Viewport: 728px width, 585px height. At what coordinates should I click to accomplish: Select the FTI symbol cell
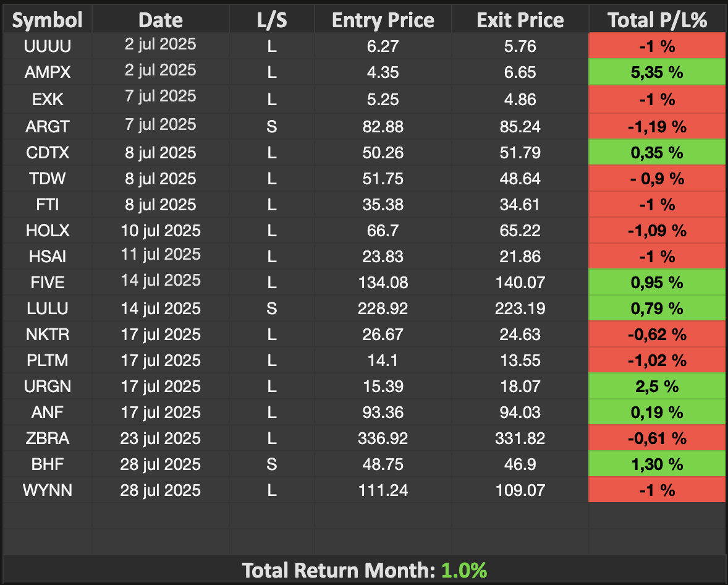tap(48, 205)
